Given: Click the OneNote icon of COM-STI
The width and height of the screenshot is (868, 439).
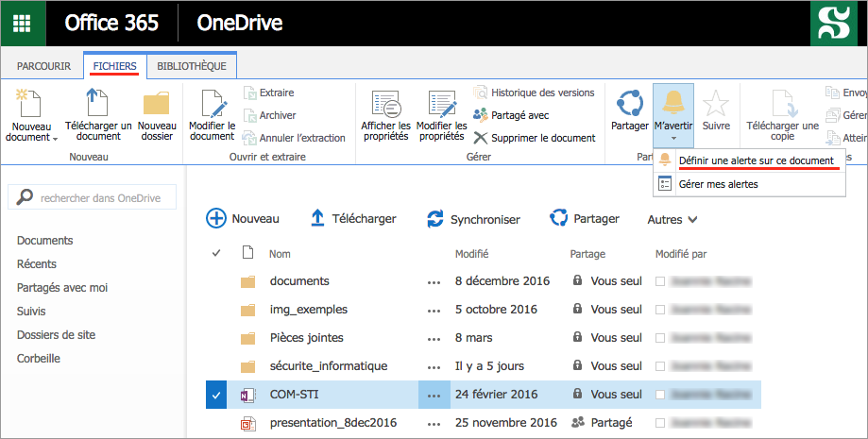Looking at the screenshot, I should [248, 396].
